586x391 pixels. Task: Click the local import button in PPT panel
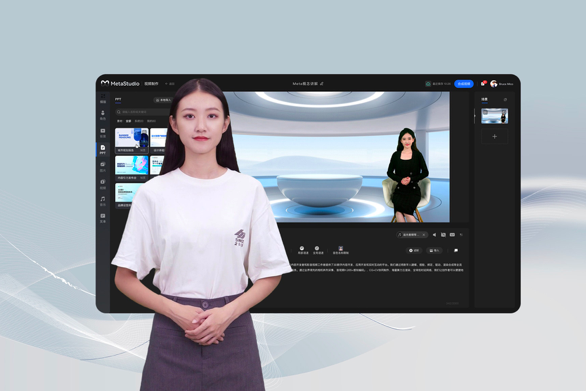click(x=163, y=100)
